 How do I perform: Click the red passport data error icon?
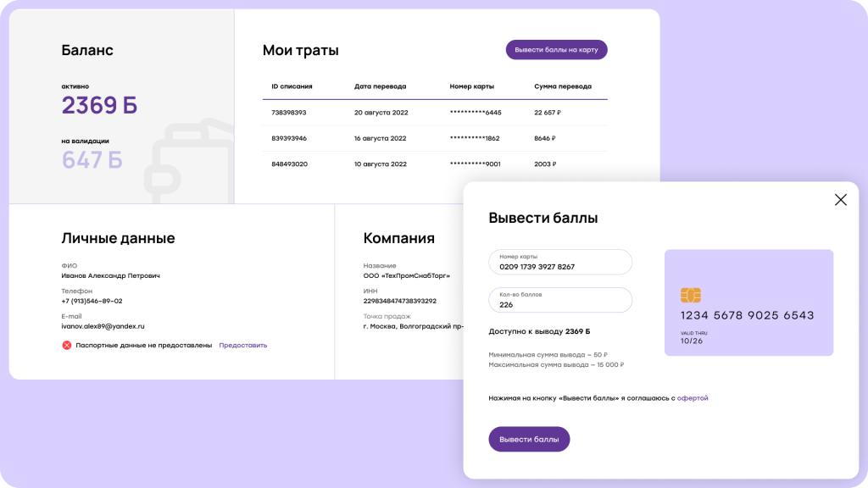click(x=66, y=345)
